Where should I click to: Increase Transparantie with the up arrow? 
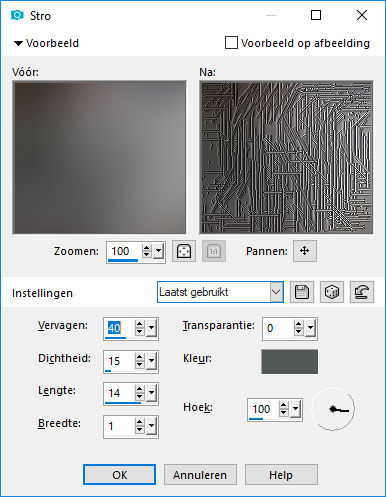(299, 325)
